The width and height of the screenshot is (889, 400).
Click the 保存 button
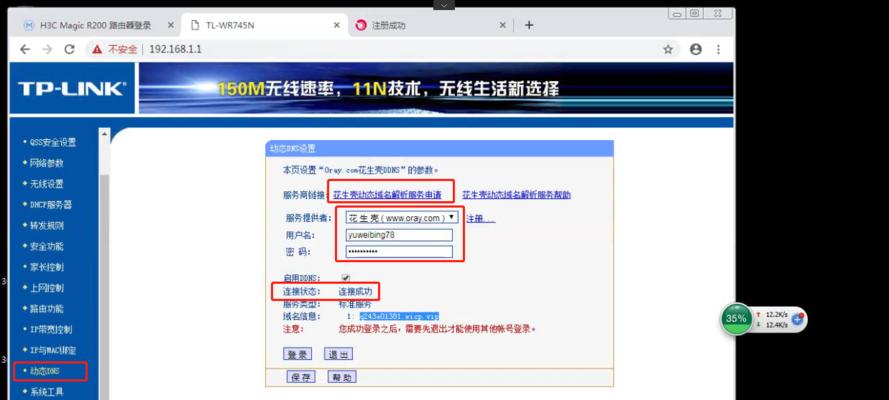[301, 377]
